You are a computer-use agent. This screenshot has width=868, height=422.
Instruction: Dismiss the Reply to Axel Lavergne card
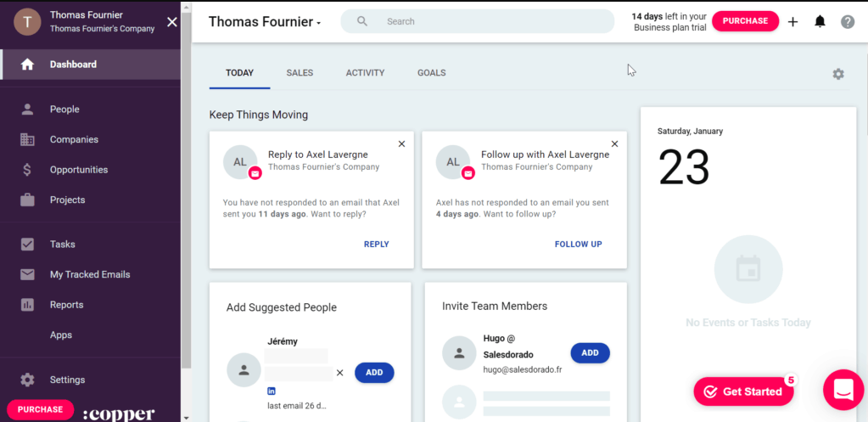click(x=402, y=144)
